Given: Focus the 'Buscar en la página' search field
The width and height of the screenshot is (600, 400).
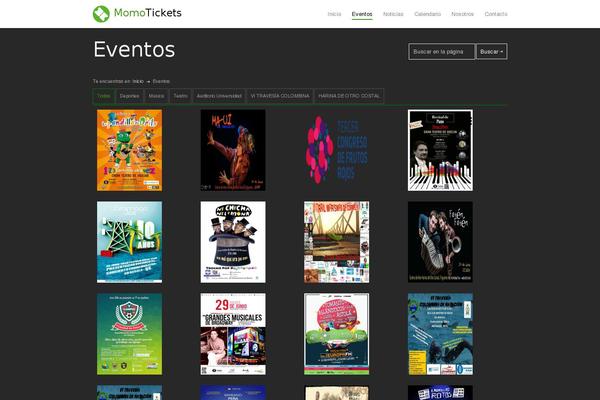Looking at the screenshot, I should (442, 52).
